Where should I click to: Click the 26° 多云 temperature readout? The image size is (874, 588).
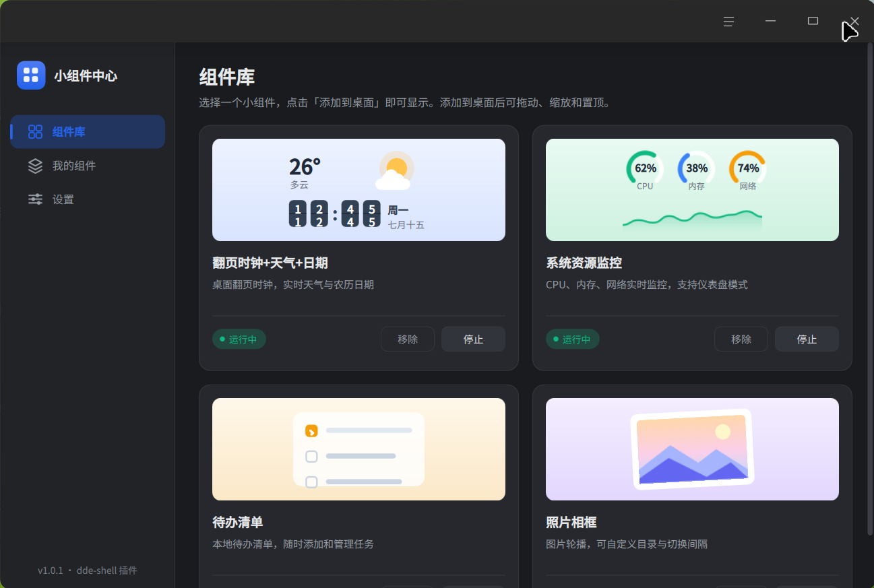(x=305, y=172)
